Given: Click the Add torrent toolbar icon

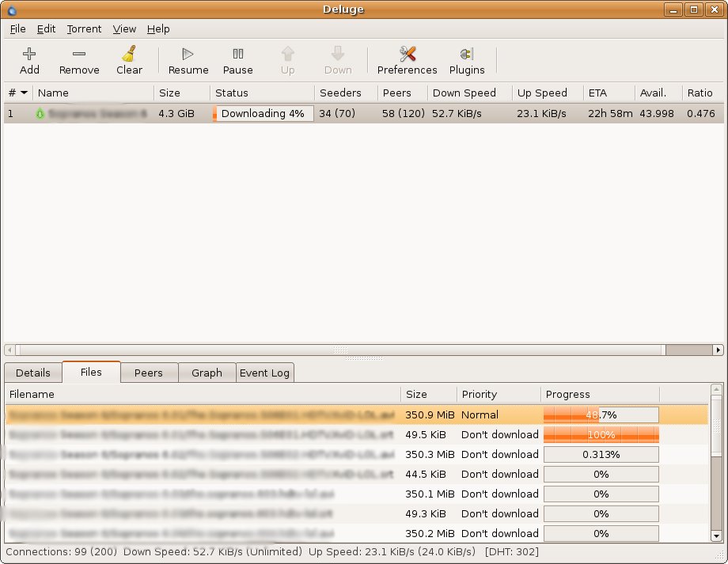Looking at the screenshot, I should pos(28,54).
